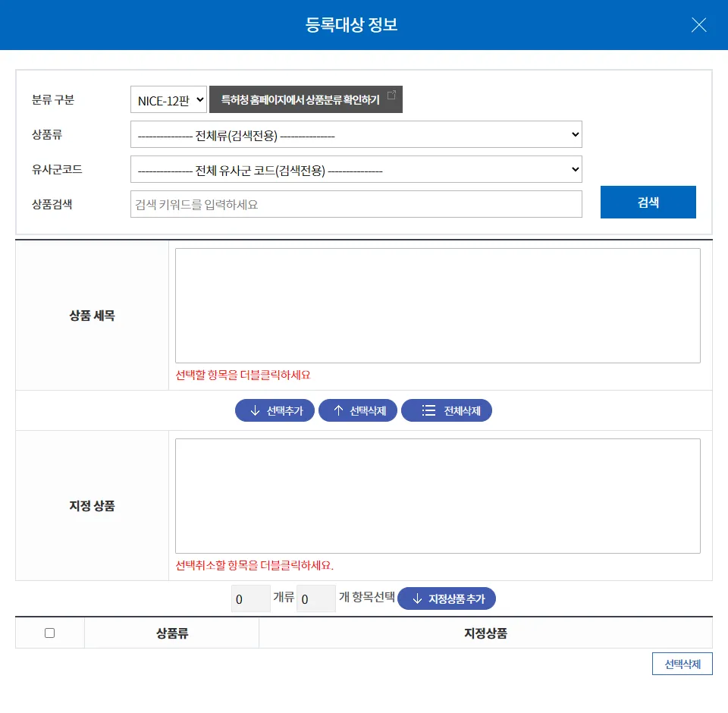Click the 상품류 column header
The image size is (728, 713).
(171, 633)
